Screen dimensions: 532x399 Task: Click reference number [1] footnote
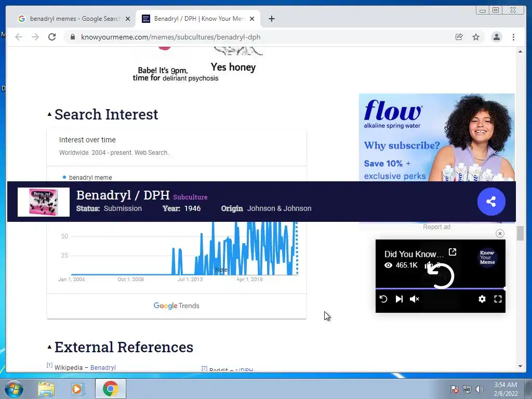coord(49,365)
